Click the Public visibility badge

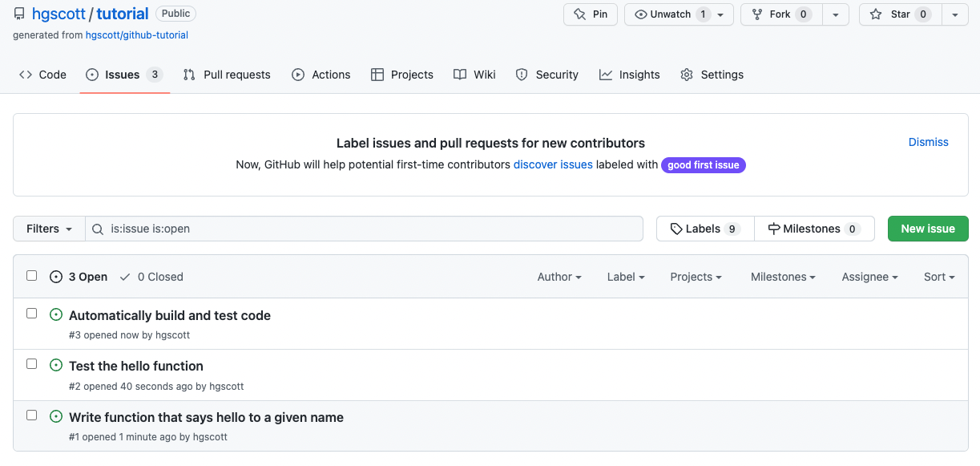click(x=176, y=14)
